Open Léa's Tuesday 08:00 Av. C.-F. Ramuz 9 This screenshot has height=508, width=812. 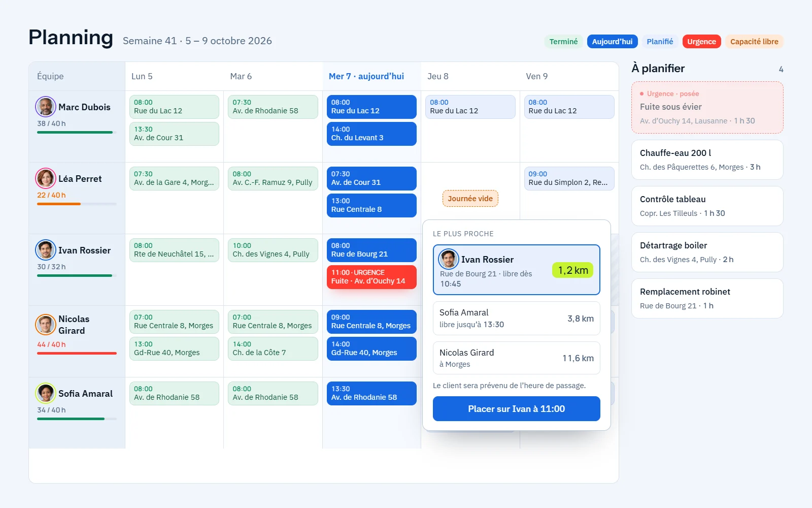point(273,178)
